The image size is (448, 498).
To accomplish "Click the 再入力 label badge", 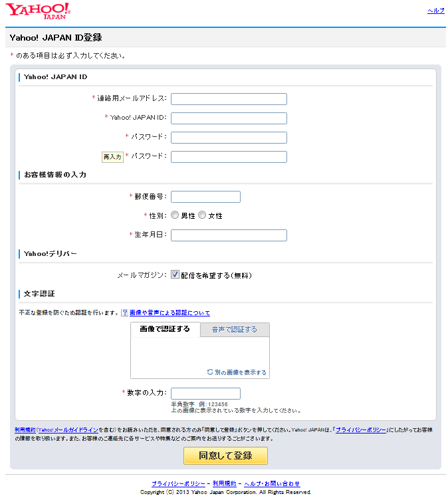I will pos(112,157).
